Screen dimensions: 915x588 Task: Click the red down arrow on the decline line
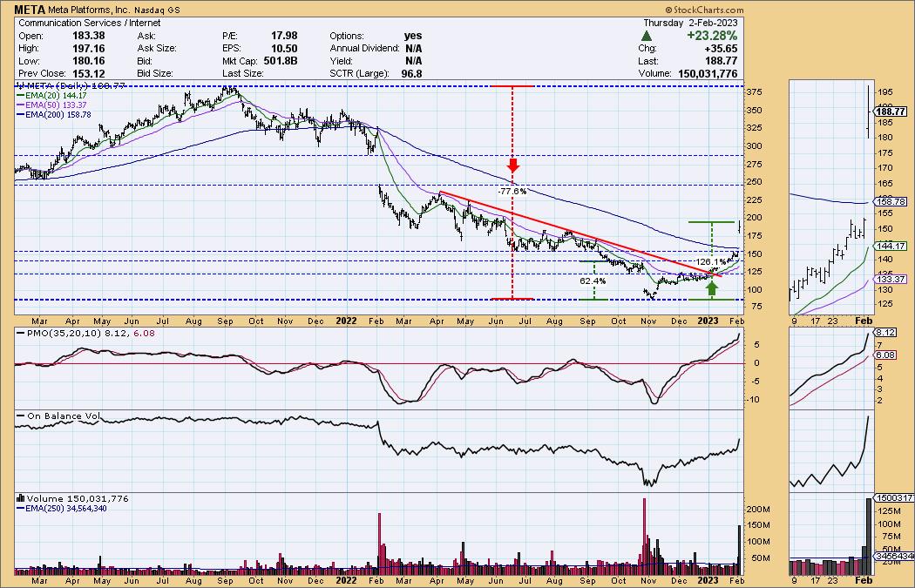click(513, 166)
